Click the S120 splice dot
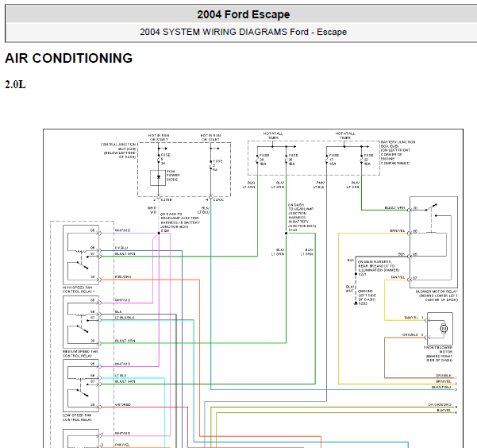Image resolution: width=477 pixels, height=448 pixels. coord(159,234)
